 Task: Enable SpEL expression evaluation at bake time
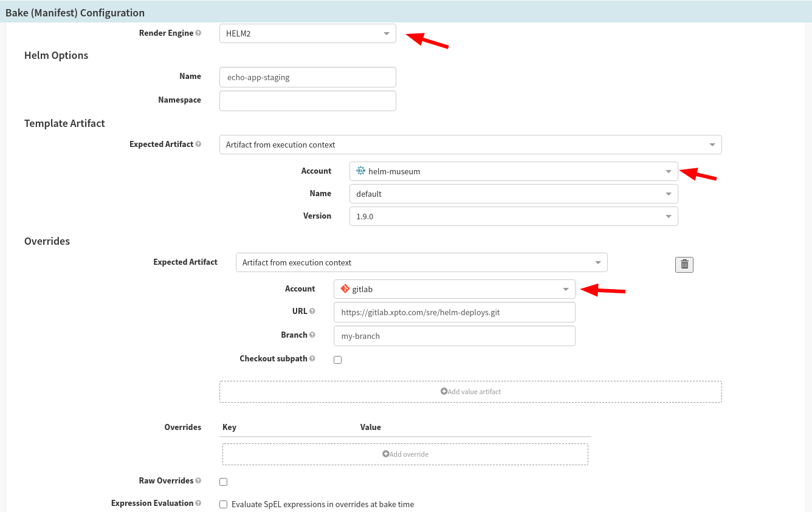pyautogui.click(x=223, y=504)
